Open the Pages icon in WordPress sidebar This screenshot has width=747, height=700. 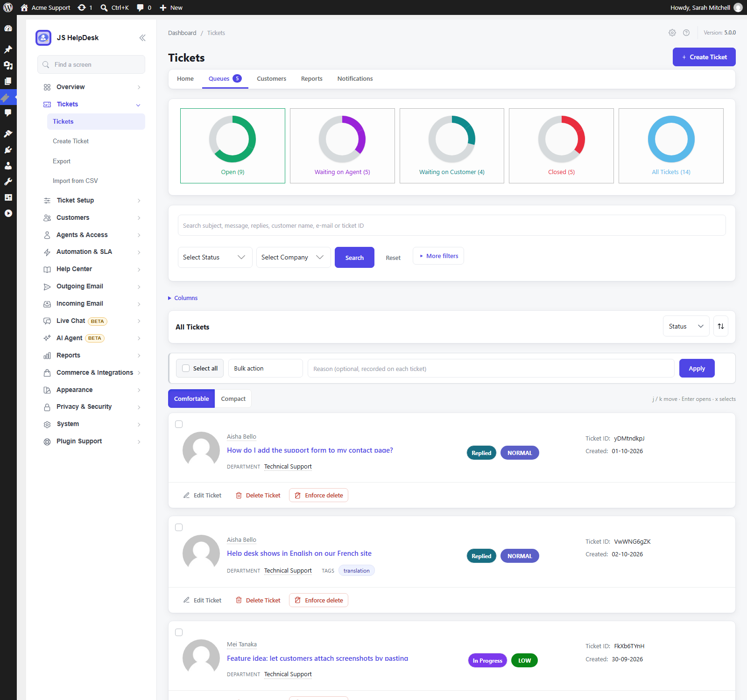click(8, 81)
